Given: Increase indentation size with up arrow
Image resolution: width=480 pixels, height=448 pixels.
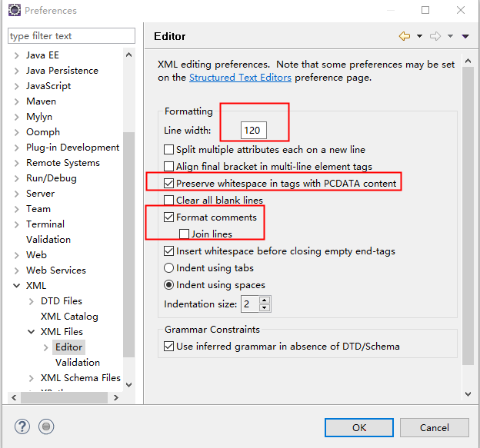Looking at the screenshot, I should (x=265, y=300).
